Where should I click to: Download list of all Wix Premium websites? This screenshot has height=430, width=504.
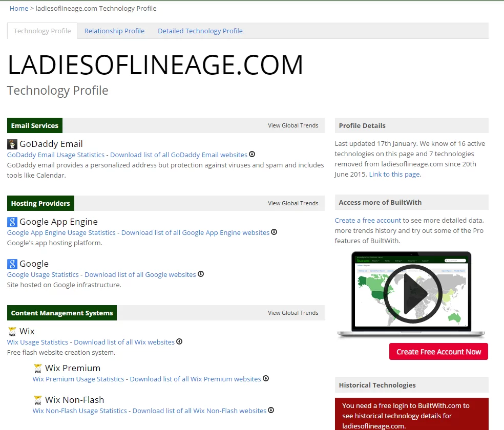tap(196, 379)
